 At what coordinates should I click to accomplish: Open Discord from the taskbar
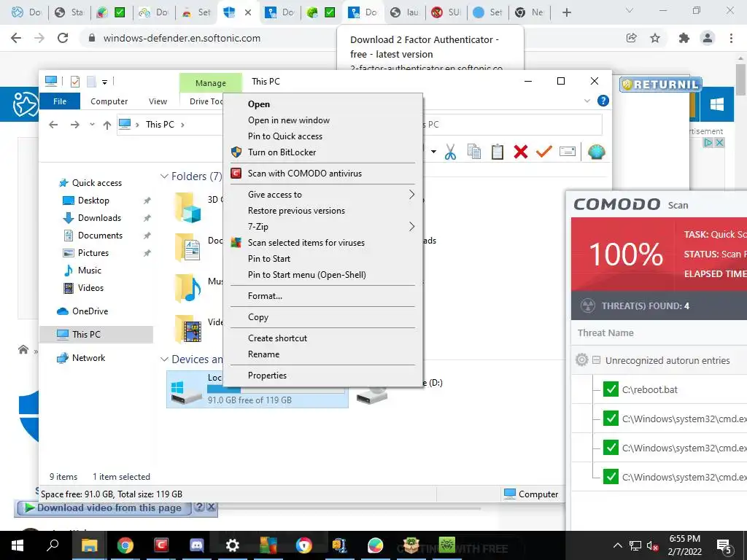tap(197, 545)
